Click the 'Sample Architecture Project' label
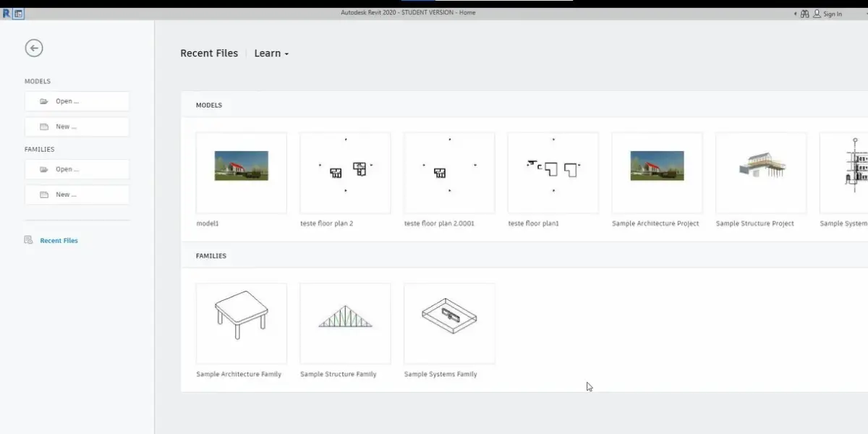Viewport: 868px width, 434px height. [x=655, y=224]
